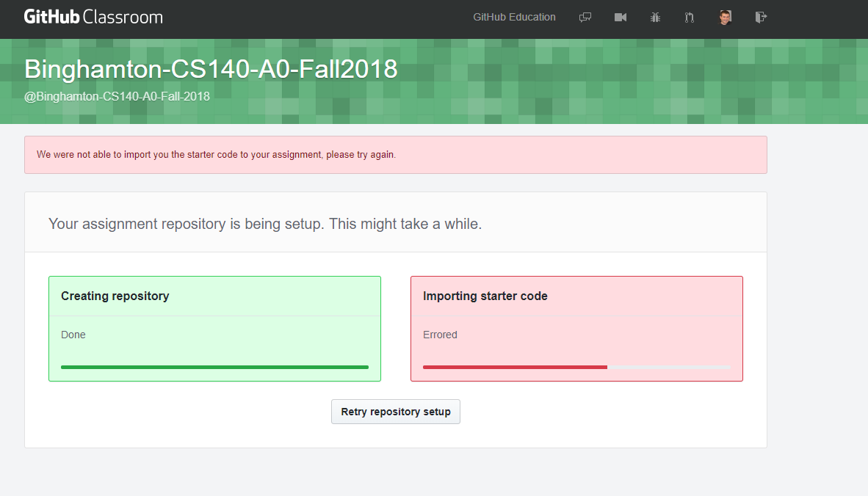The height and width of the screenshot is (496, 868).
Task: Click the assignment setup status message
Action: pos(264,223)
